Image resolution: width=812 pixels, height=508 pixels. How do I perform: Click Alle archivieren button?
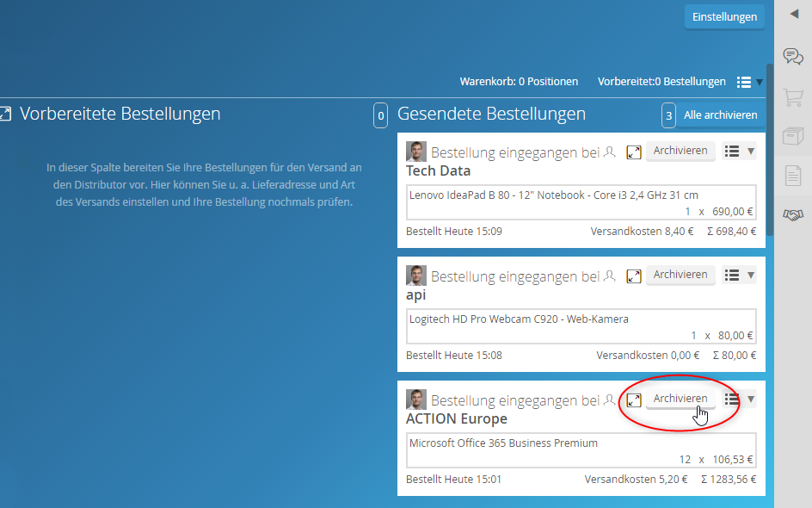tap(720, 115)
